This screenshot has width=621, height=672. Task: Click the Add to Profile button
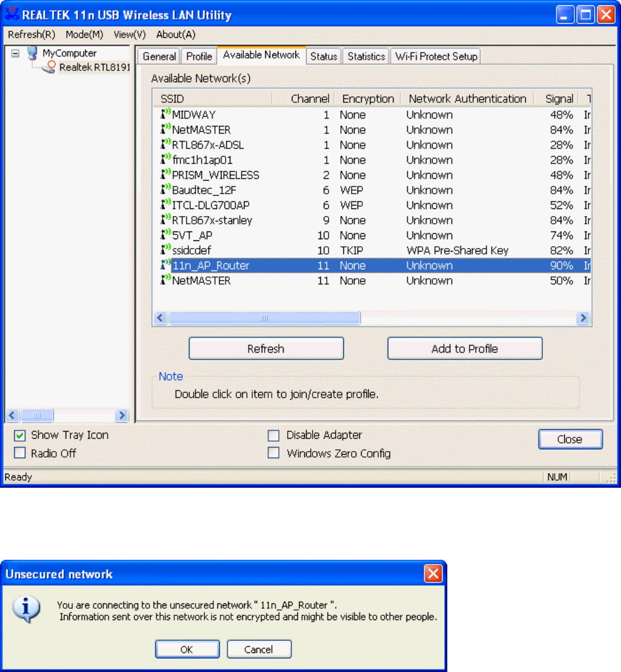click(464, 348)
